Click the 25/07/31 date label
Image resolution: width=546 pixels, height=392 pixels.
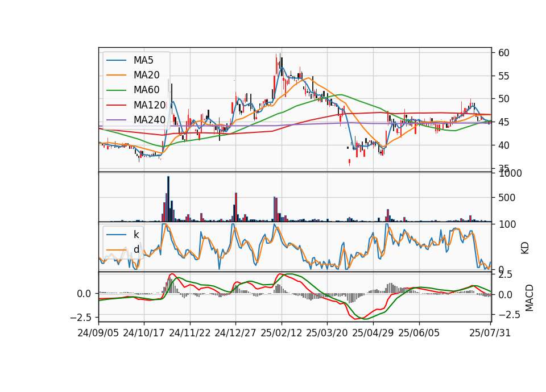(490, 333)
